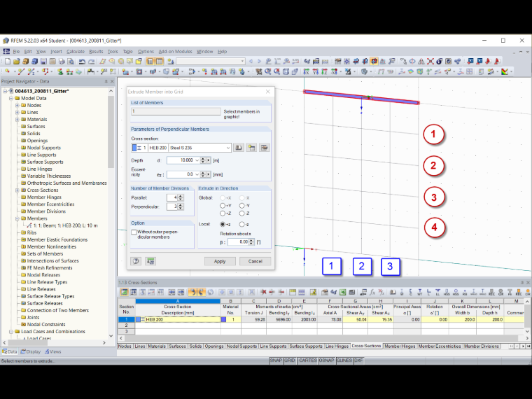Click the help icon in Extrude dialog
Image resolution: width=532 pixels, height=399 pixels.
click(136, 261)
